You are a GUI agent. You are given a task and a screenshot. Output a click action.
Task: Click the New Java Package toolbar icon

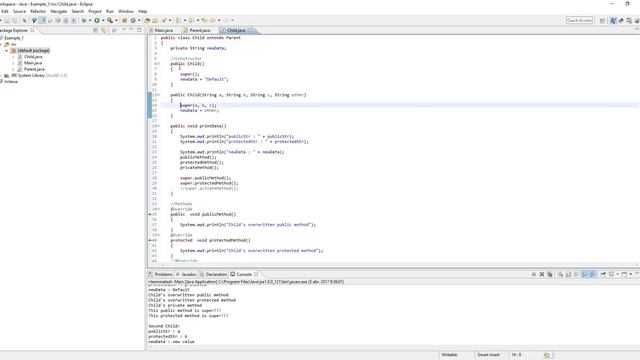[x=124, y=20]
